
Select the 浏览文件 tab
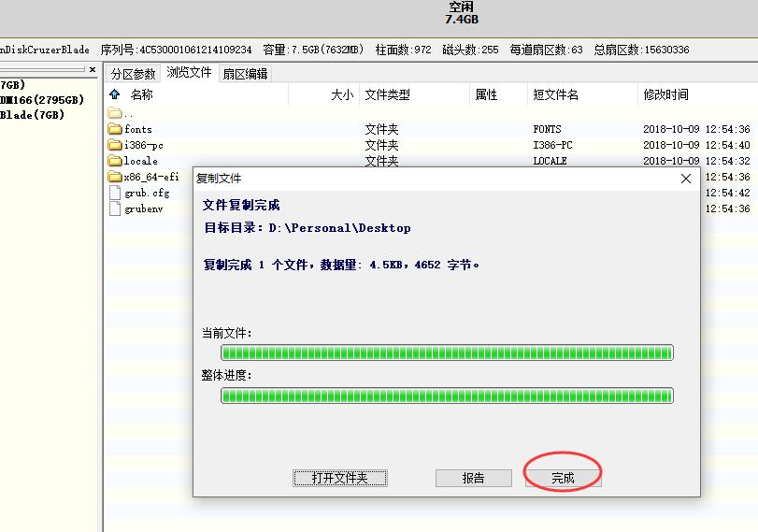tap(189, 73)
